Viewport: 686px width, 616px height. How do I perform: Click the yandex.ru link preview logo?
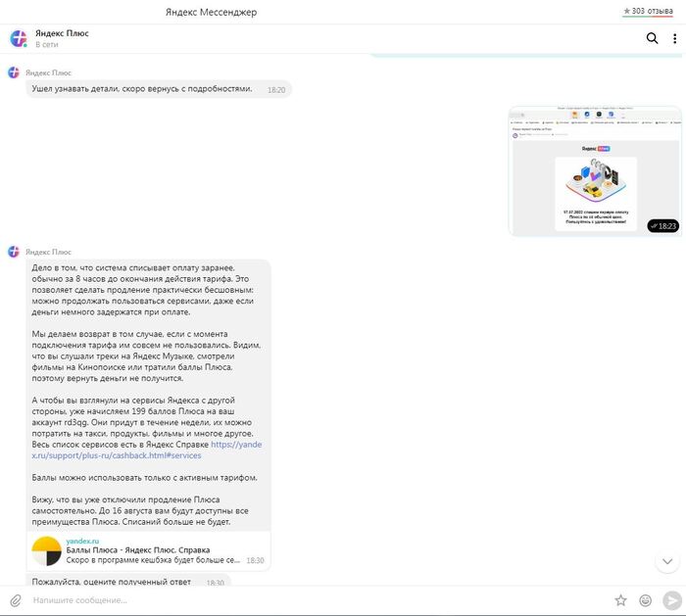coord(46,550)
